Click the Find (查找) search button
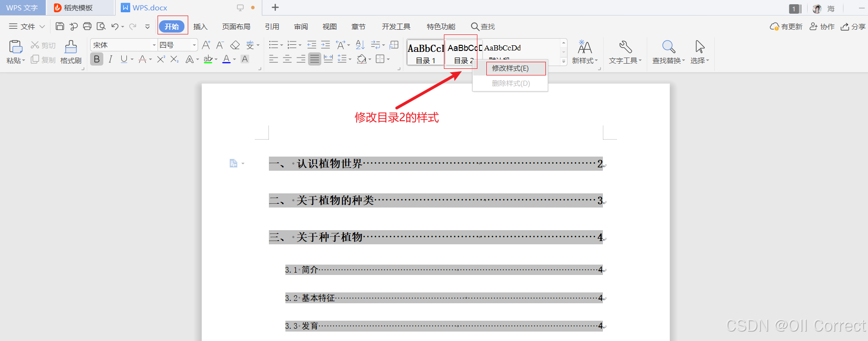Screen dimensions: 868x341 click(x=483, y=26)
